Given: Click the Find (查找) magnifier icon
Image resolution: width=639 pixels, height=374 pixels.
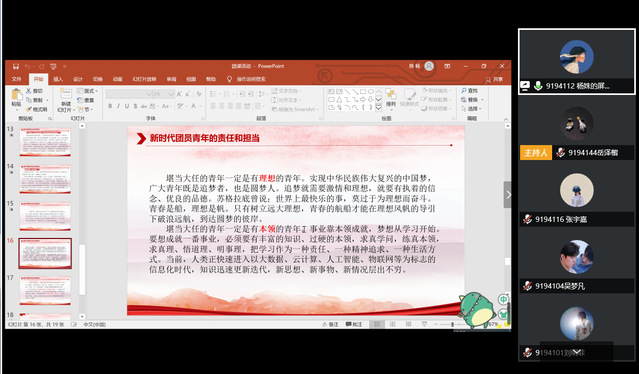Looking at the screenshot, I should click(464, 90).
